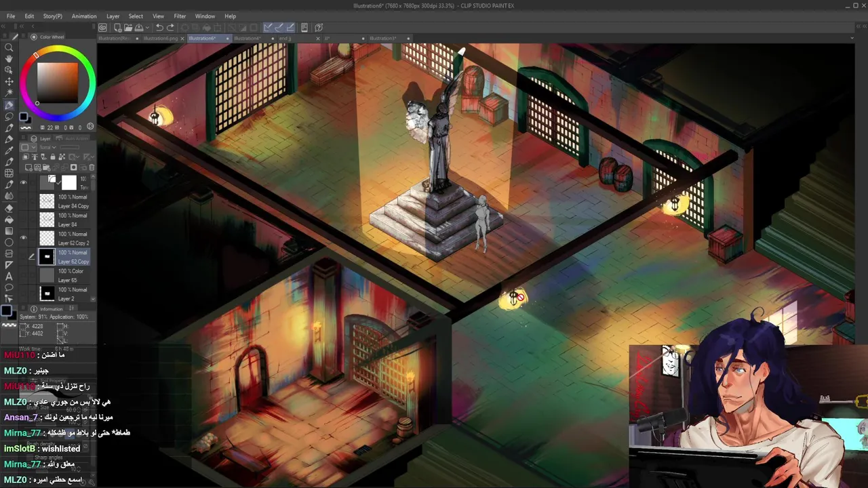Select the Ruler triangle tool

9,265
